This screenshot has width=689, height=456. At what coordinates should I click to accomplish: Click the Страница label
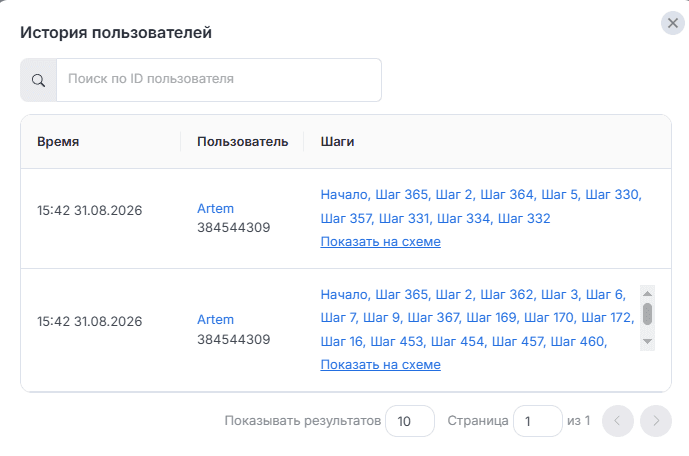[x=478, y=420]
